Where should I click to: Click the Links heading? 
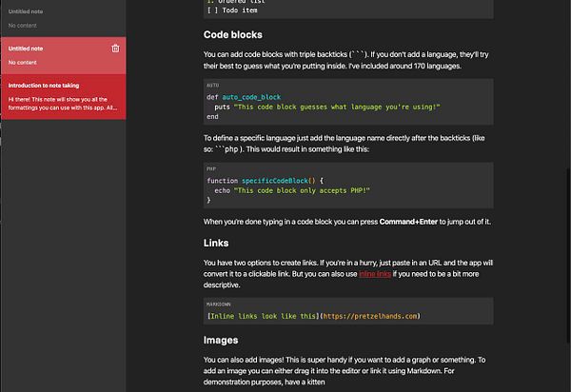[x=216, y=244]
